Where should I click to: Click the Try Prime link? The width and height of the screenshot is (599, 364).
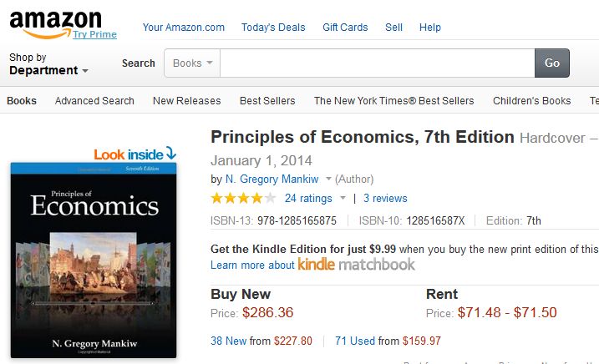(94, 34)
